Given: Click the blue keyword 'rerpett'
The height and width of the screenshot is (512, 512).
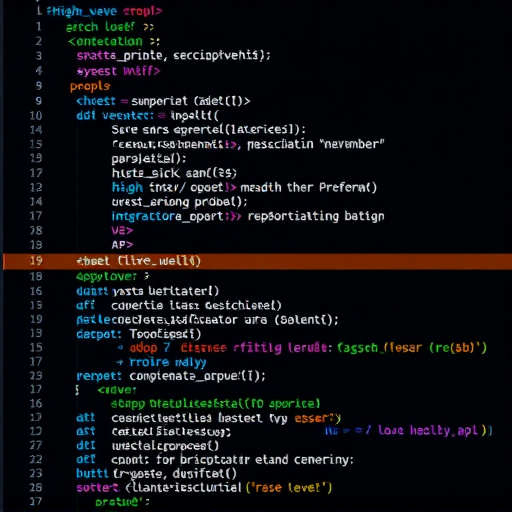Looking at the screenshot, I should pos(99,376).
